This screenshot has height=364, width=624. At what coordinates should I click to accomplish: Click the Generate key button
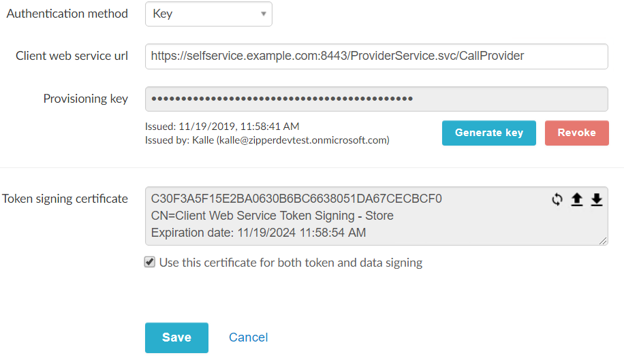(x=488, y=133)
